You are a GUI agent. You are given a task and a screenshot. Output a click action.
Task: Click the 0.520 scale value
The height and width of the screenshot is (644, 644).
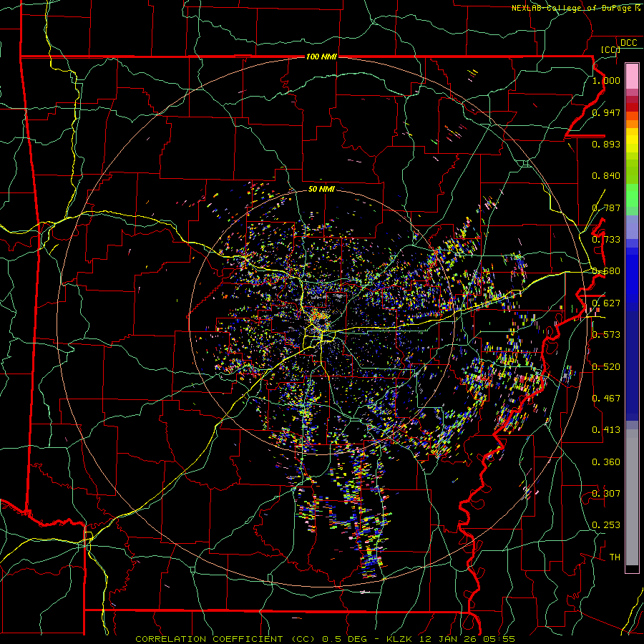pyautogui.click(x=606, y=367)
